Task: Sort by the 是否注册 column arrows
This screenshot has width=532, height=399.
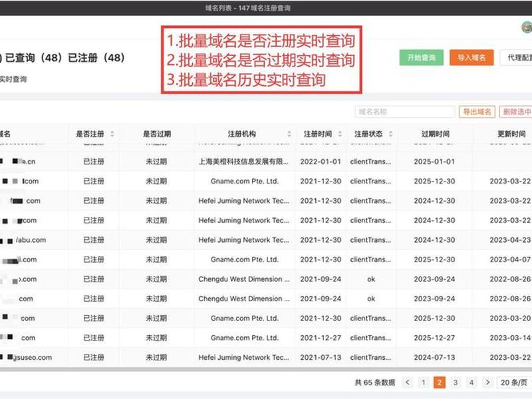Action: (112, 134)
